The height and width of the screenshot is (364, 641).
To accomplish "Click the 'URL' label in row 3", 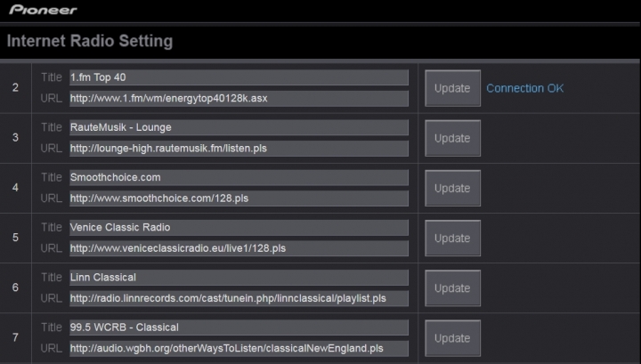I will pyautogui.click(x=52, y=149).
